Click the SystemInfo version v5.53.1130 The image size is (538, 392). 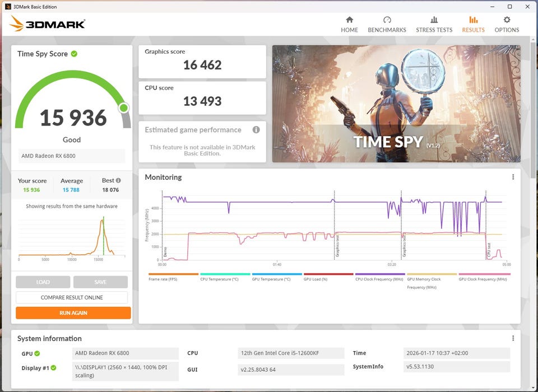click(x=457, y=367)
